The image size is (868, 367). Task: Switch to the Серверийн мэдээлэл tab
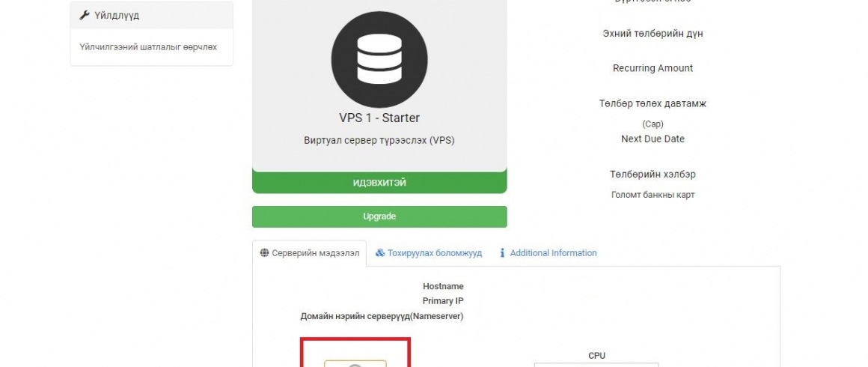pos(310,253)
